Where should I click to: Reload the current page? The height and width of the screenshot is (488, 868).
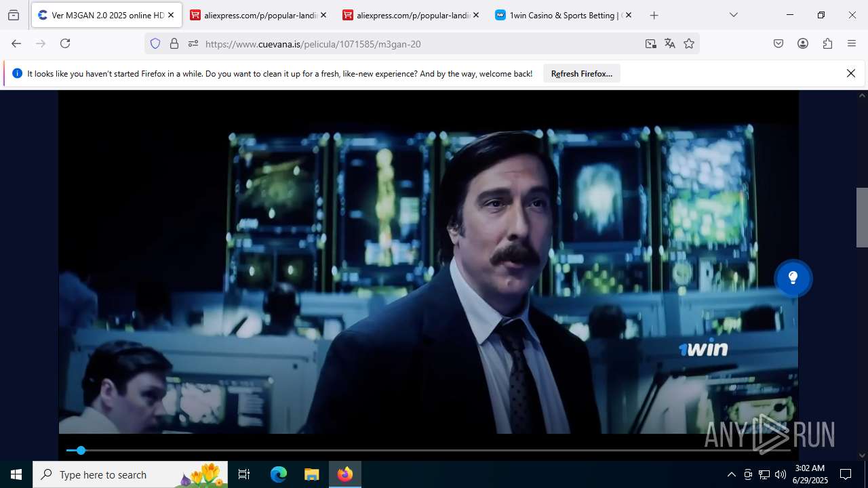click(x=65, y=43)
